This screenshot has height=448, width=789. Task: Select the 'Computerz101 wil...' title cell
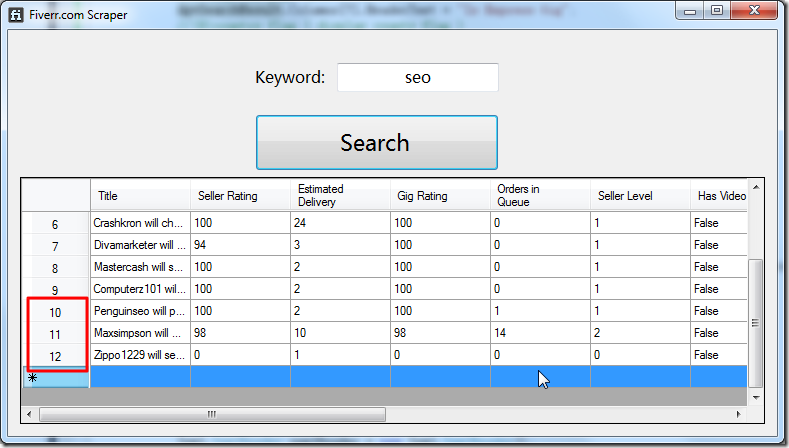click(x=140, y=289)
